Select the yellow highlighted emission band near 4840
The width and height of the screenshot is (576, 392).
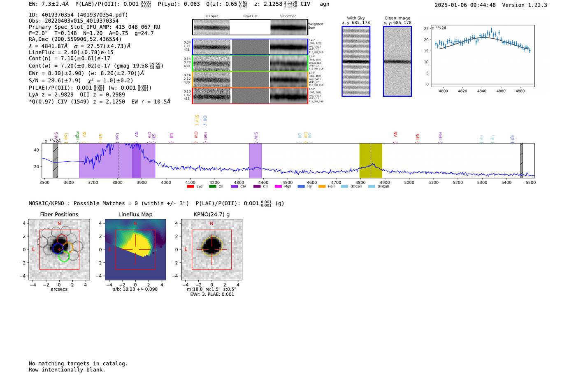371,160
